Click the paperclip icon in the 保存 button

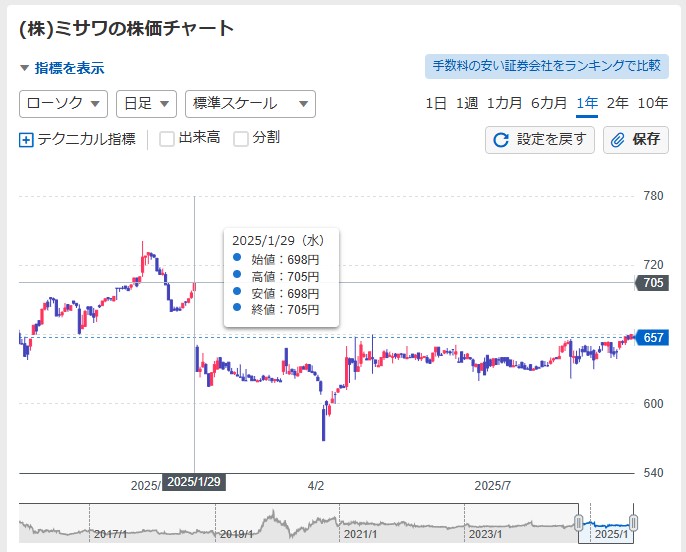coord(617,140)
